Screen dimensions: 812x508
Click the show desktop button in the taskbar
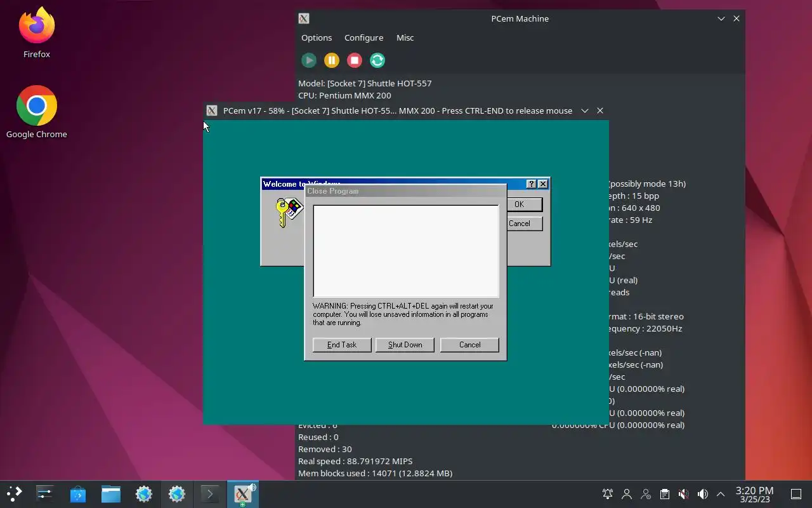(x=796, y=494)
